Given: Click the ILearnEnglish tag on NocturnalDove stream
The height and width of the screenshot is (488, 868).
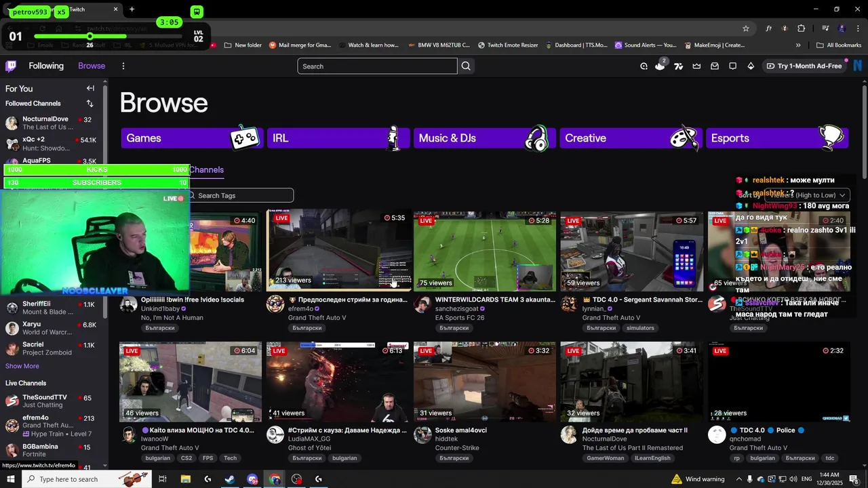Looking at the screenshot, I should [652, 458].
